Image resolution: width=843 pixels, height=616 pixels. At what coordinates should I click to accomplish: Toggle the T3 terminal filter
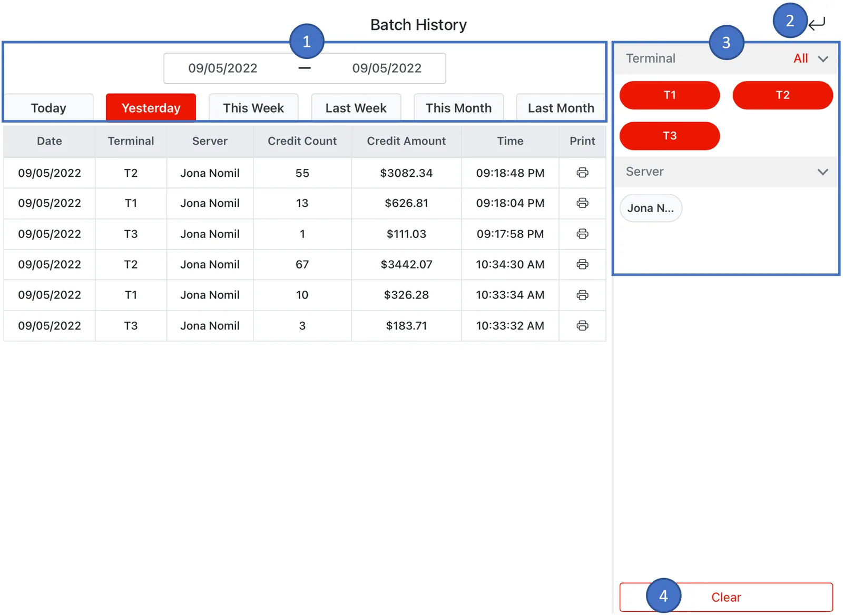click(x=670, y=136)
